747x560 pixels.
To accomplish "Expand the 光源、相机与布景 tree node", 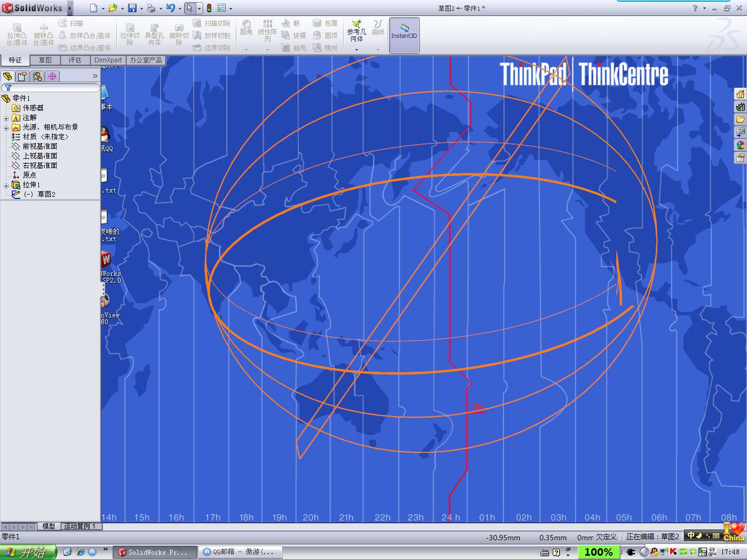I will 6,127.
